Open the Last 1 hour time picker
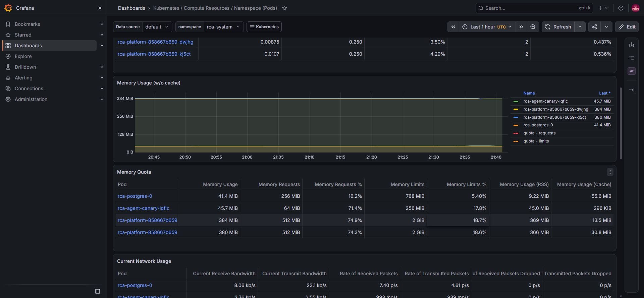 (487, 27)
